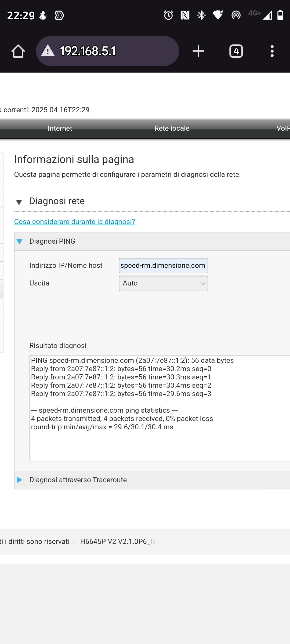Viewport: 290px width, 644px height.
Task: Focus the Indirizzo IP/Nome host field
Action: click(163, 265)
